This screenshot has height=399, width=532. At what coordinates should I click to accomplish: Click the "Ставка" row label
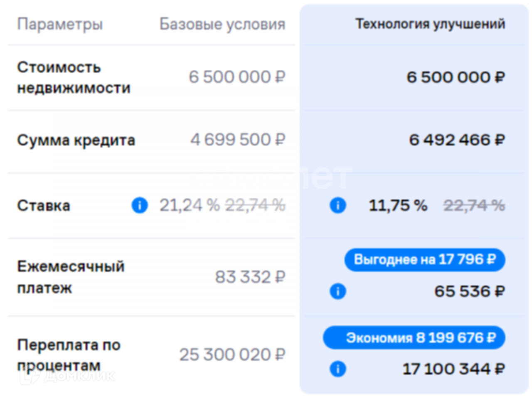coord(44,206)
